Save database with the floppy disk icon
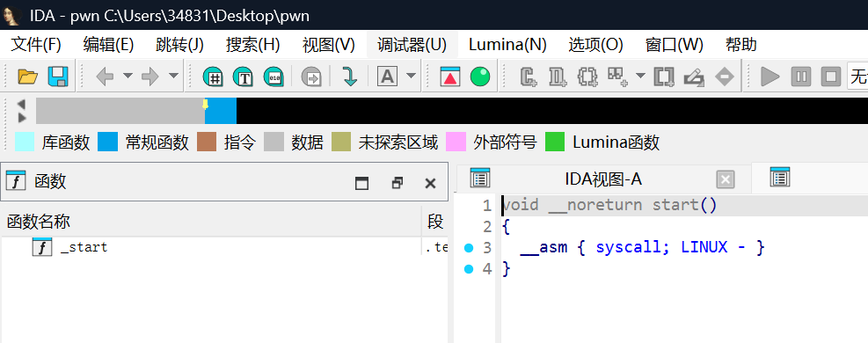The width and height of the screenshot is (868, 343). coord(58,77)
